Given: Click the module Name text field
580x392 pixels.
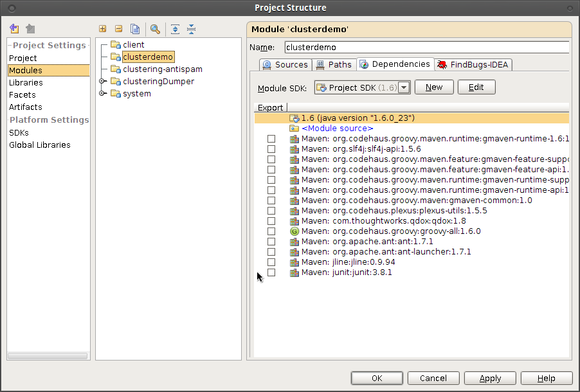Looking at the screenshot, I should tap(426, 47).
